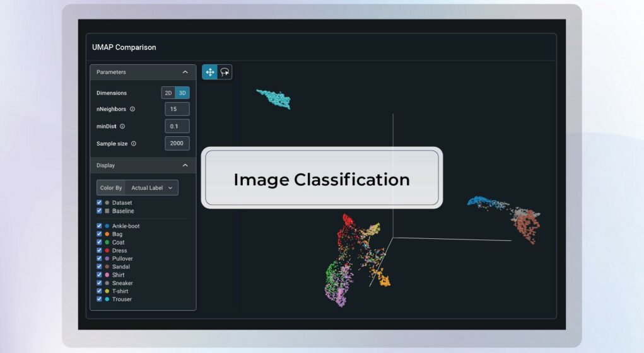Click the Sample size value field
Screen dimensions: 644x353
coord(177,143)
